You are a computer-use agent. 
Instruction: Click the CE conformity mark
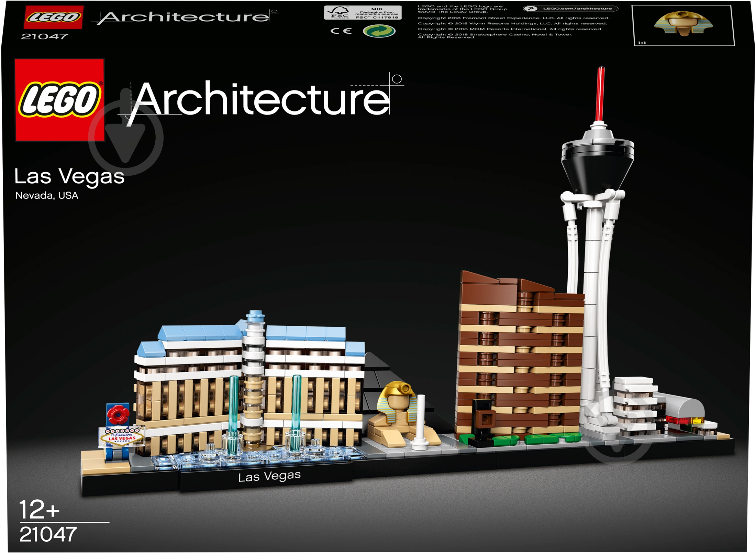[341, 31]
